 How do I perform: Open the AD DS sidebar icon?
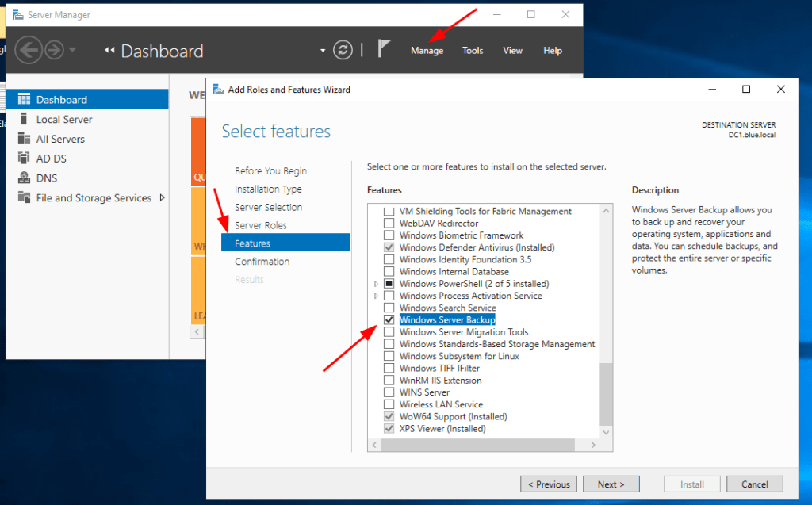tap(24, 159)
